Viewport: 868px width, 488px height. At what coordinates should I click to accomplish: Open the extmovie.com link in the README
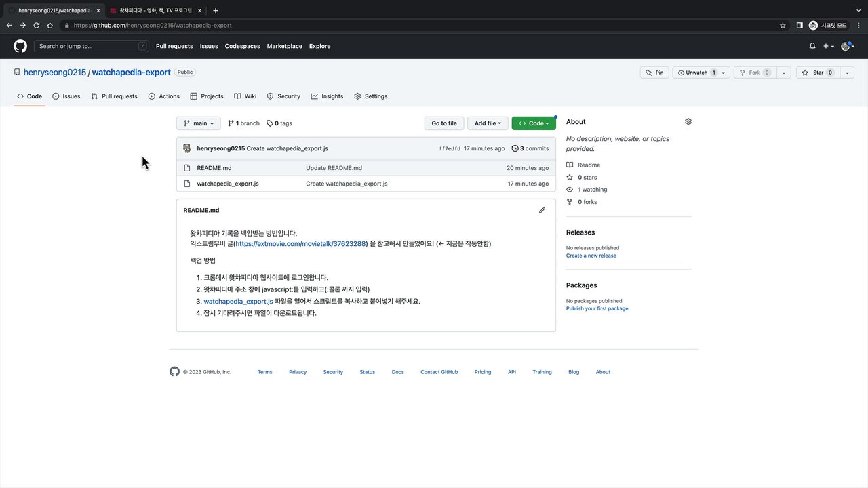click(x=301, y=243)
